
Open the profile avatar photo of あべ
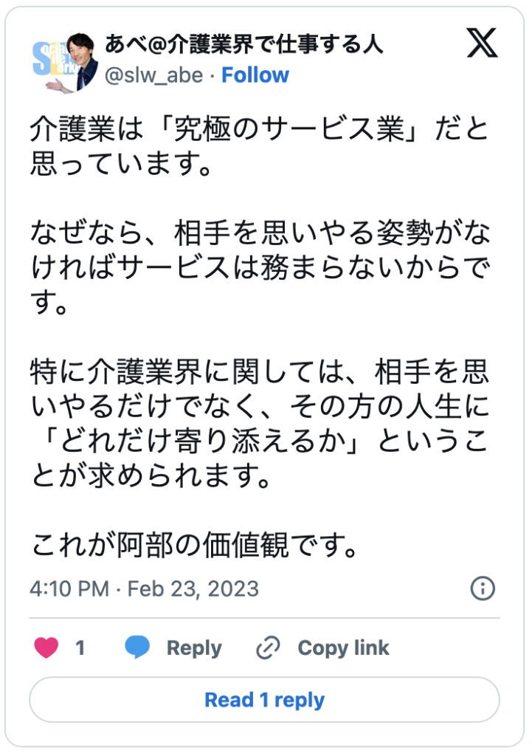click(62, 62)
